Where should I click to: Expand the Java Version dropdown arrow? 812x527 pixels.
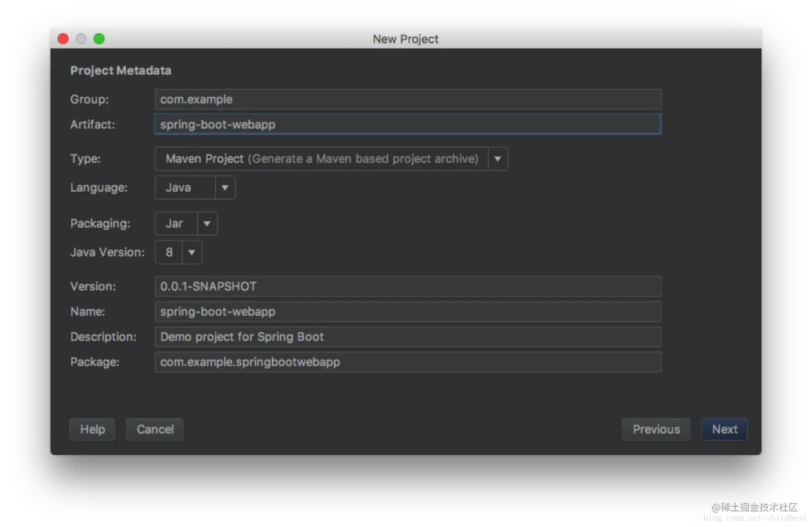pyautogui.click(x=192, y=252)
